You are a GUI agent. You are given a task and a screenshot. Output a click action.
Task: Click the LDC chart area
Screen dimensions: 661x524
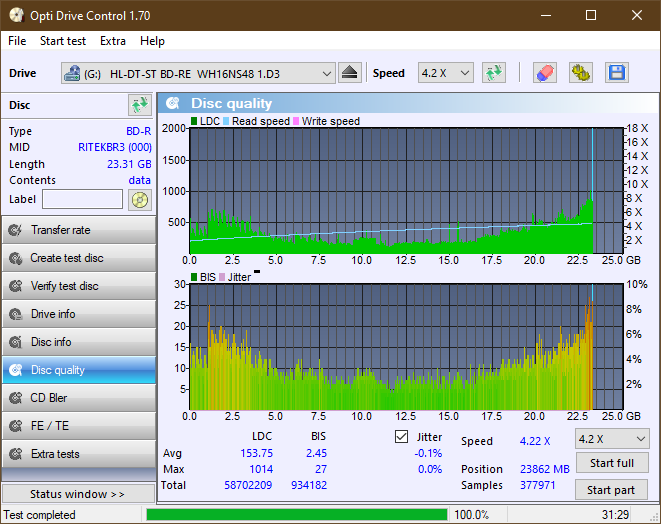tap(406, 191)
